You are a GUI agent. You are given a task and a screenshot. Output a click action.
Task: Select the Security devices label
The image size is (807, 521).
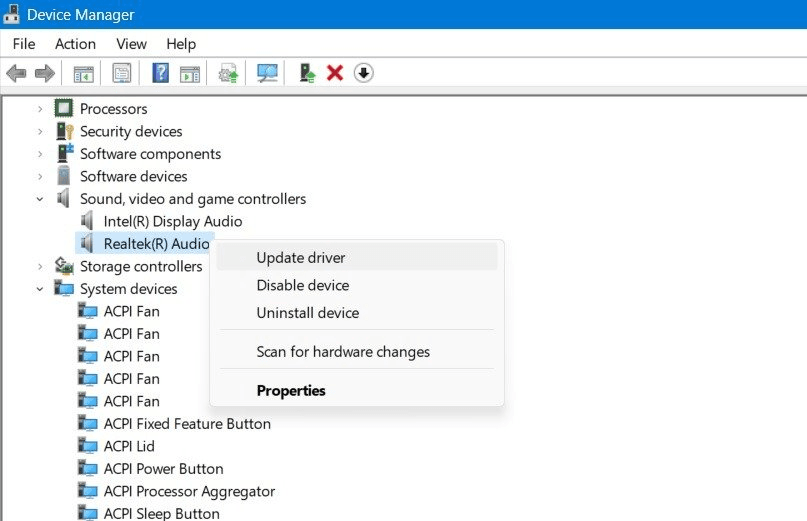[131, 131]
